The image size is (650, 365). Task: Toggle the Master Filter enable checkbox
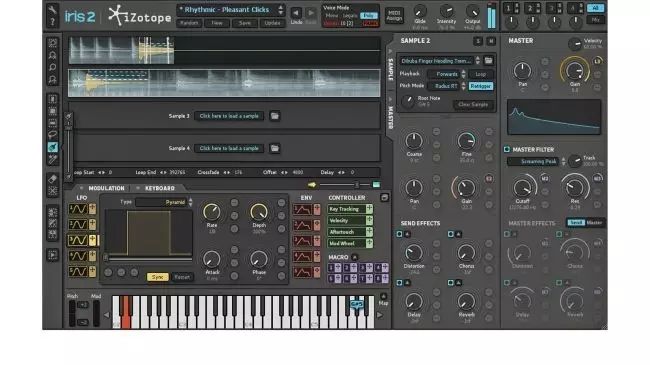(507, 149)
